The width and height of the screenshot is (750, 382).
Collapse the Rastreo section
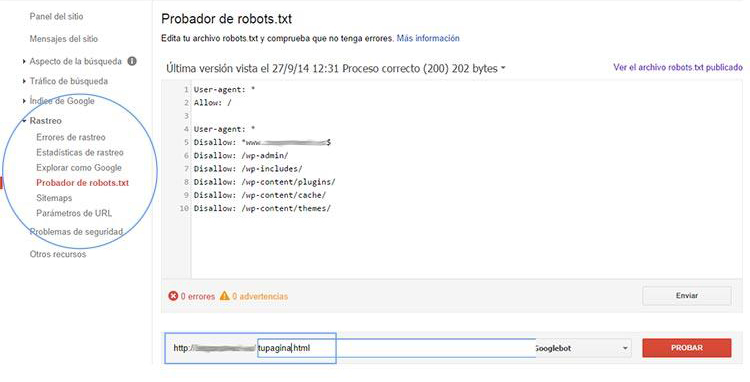pyautogui.click(x=45, y=121)
